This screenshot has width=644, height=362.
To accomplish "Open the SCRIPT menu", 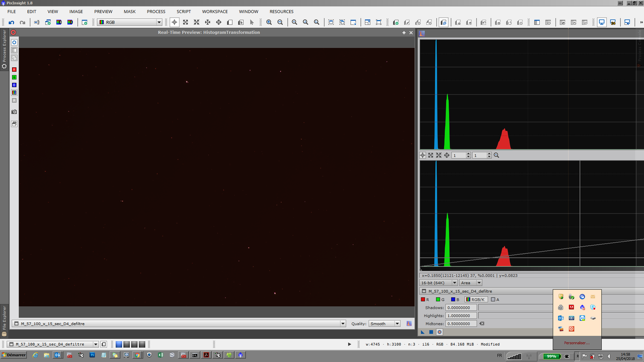I will (x=184, y=12).
